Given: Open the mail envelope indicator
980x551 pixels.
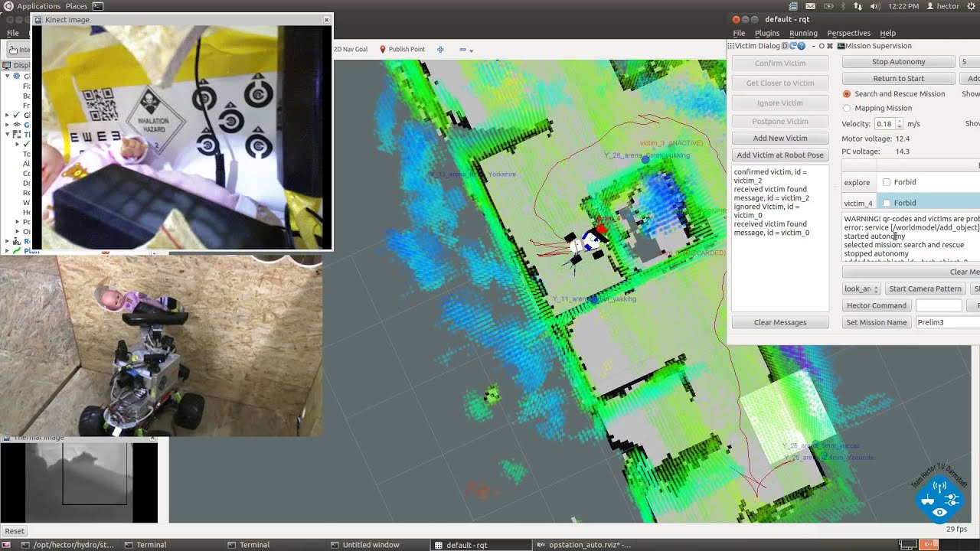Looking at the screenshot, I should tap(810, 6).
